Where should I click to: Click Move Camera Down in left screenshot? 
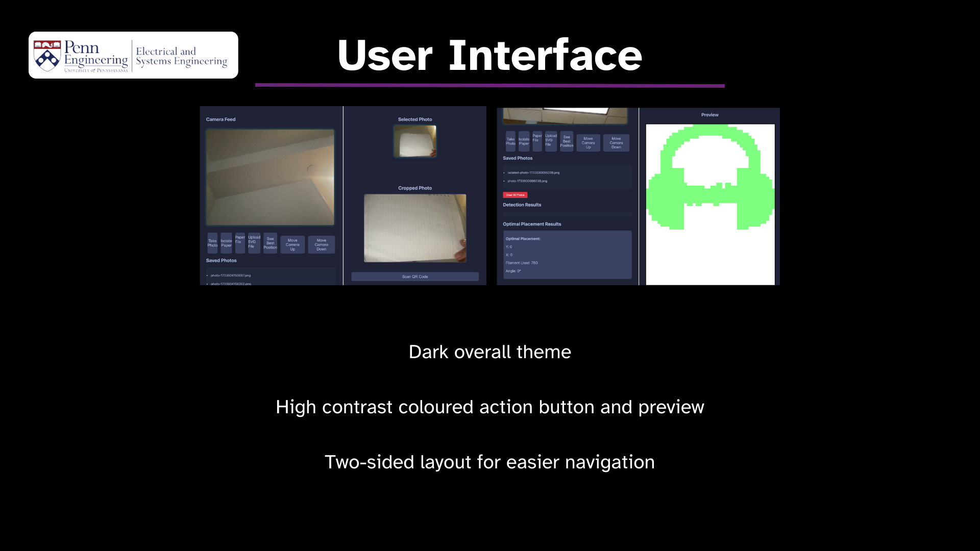coord(321,244)
